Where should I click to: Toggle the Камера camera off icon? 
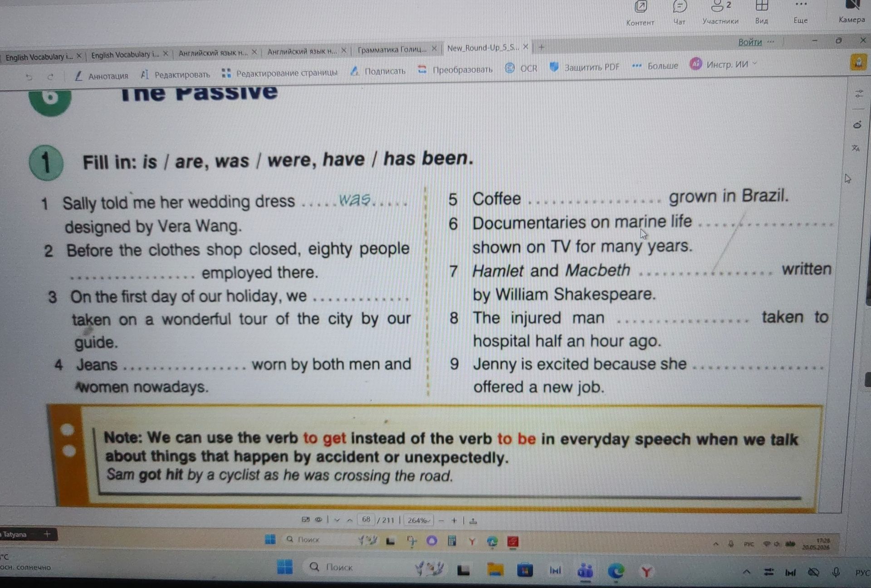point(851,11)
